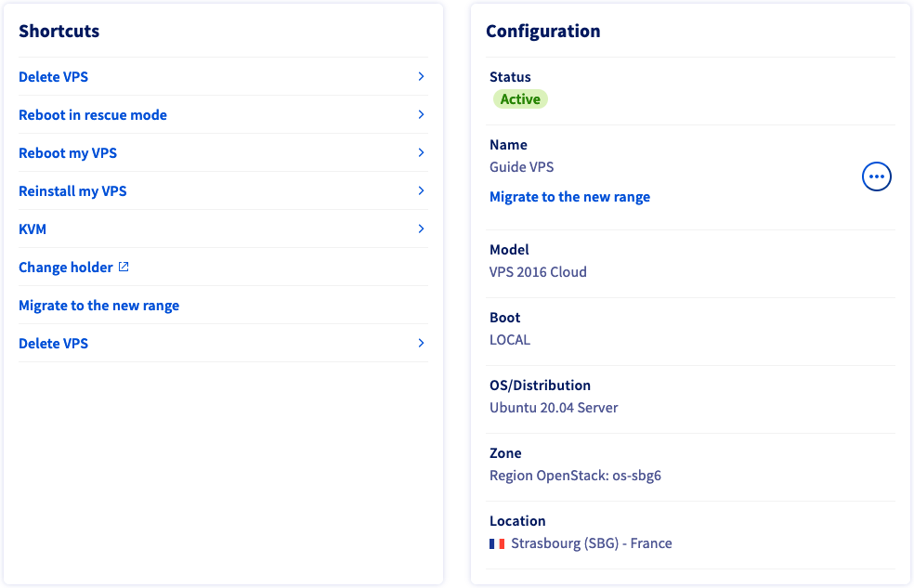Image resolution: width=914 pixels, height=588 pixels.
Task: Click the external link icon beside Change holder
Action: click(x=124, y=267)
